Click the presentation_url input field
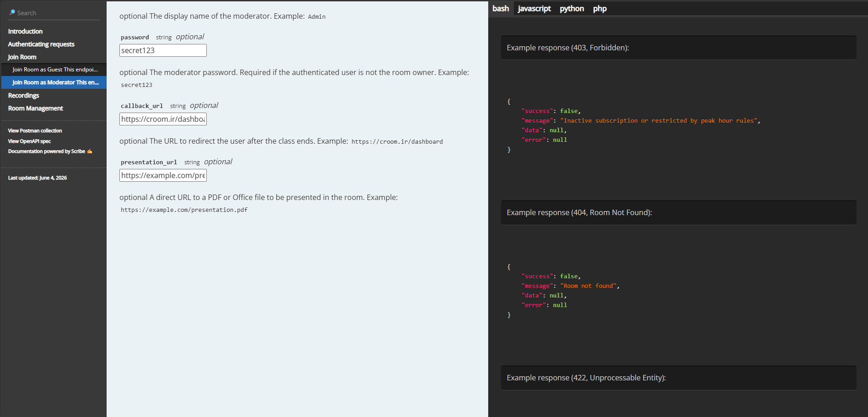The width and height of the screenshot is (868, 417). tap(163, 175)
